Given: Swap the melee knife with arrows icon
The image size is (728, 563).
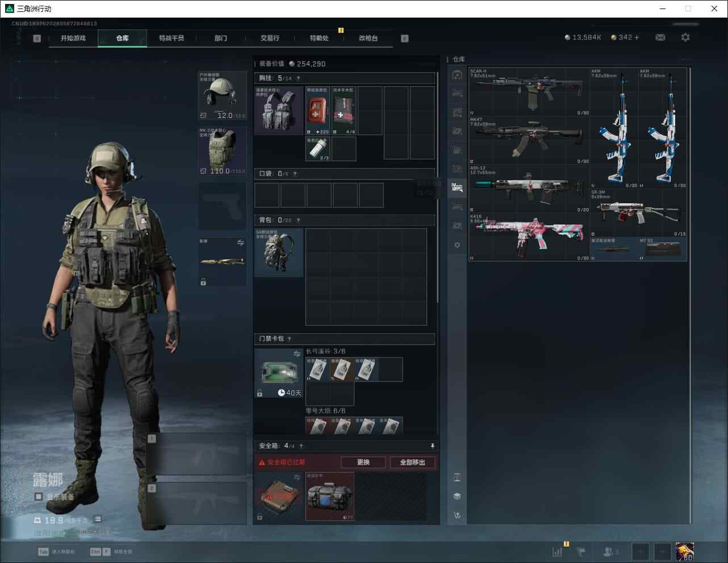Looking at the screenshot, I should tap(240, 243).
